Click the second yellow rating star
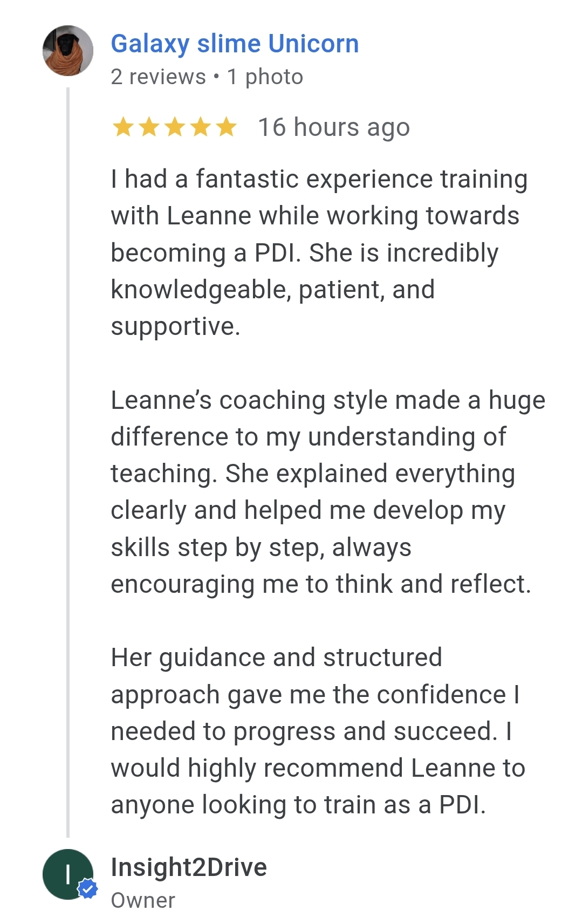This screenshot has height=924, width=562. tap(149, 128)
